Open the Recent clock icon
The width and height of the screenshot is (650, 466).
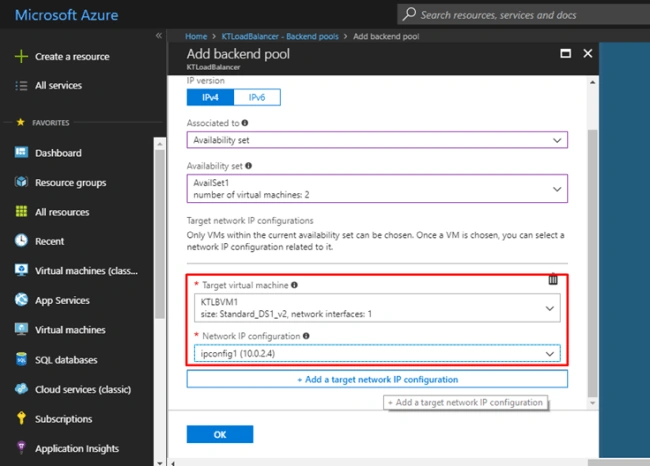point(21,240)
